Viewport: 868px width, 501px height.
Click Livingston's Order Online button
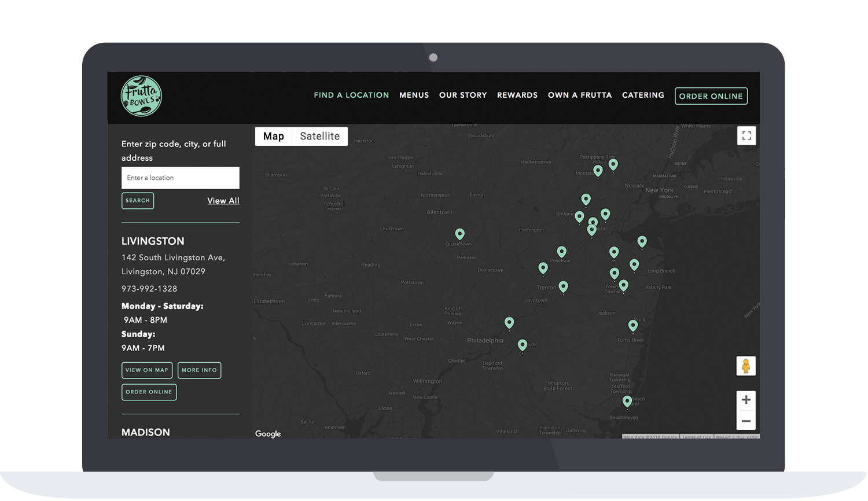click(x=149, y=392)
